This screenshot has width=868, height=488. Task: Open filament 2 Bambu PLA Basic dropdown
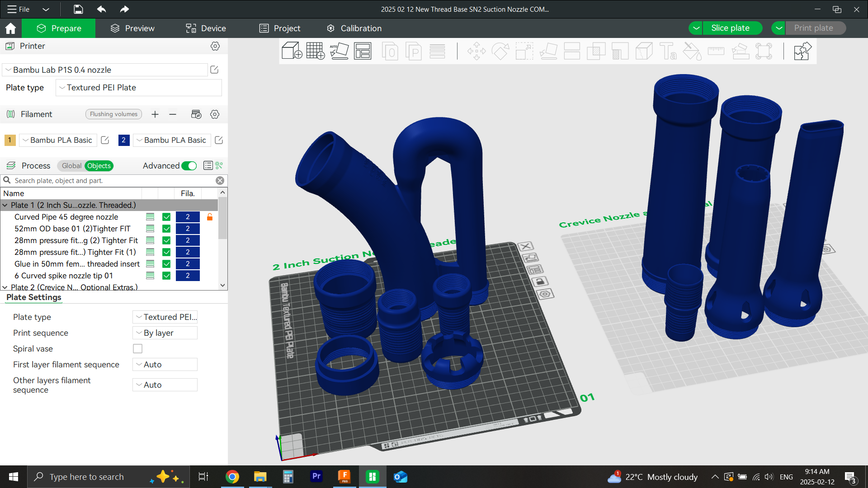tap(172, 140)
